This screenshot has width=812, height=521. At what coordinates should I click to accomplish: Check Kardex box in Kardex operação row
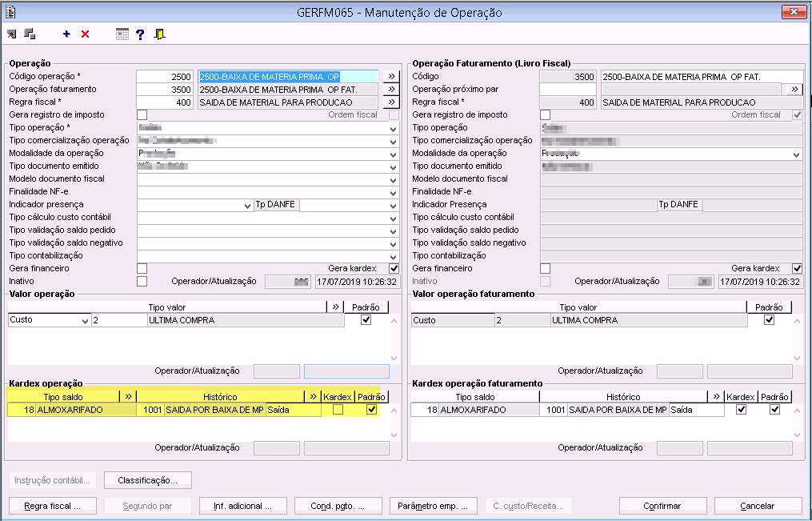tap(338, 410)
